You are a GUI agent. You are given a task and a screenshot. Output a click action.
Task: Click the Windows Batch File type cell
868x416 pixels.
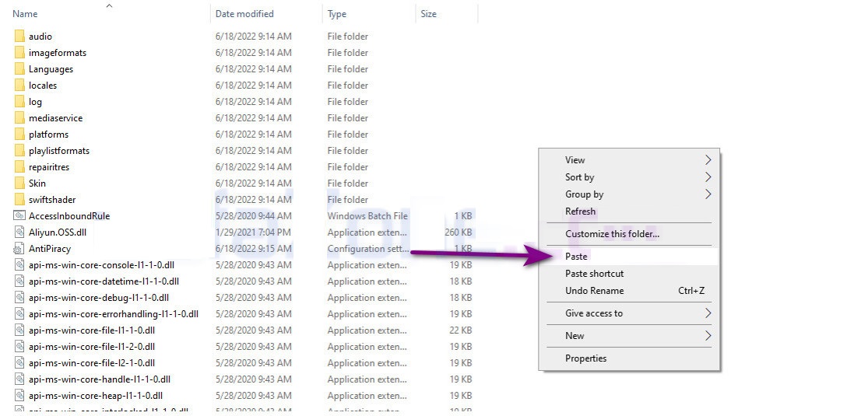[367, 215]
